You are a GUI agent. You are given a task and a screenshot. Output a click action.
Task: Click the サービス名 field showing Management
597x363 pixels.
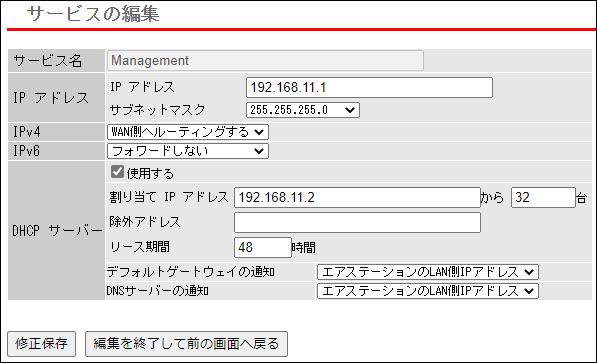click(265, 61)
